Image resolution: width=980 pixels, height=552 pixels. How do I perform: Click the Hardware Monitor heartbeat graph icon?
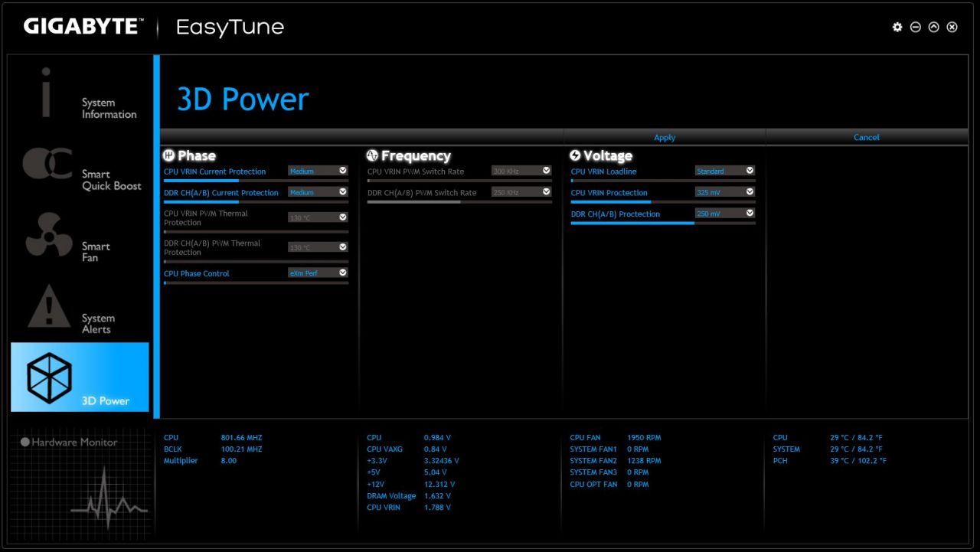click(107, 494)
